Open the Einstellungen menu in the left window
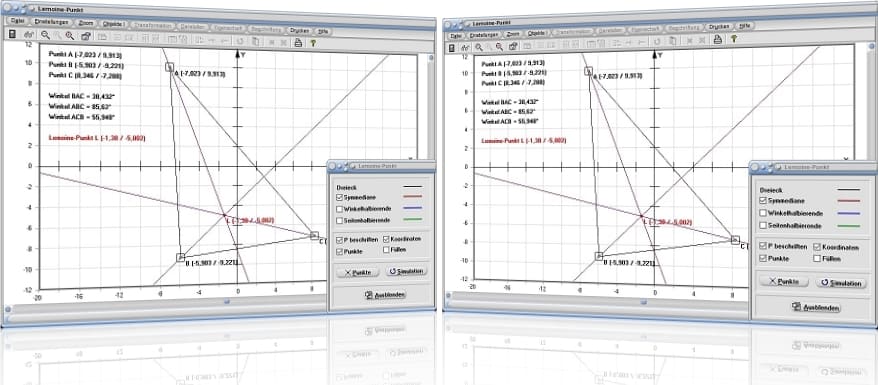This screenshot has width=878, height=385. click(x=52, y=22)
